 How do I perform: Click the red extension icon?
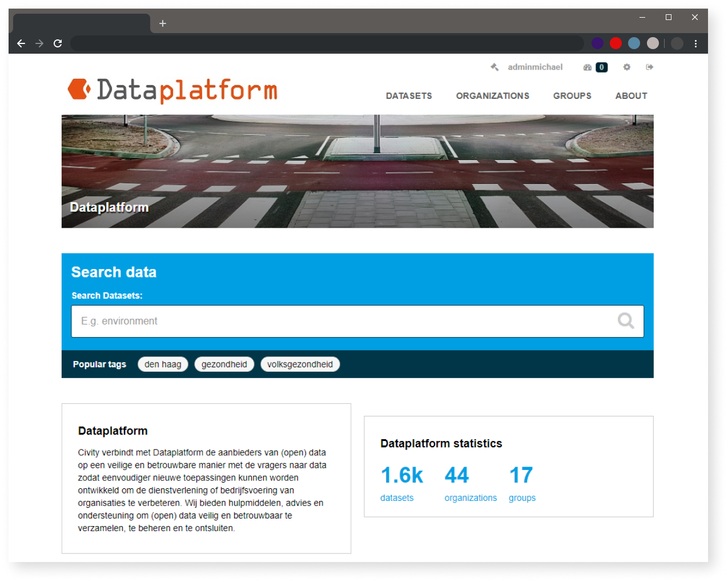tap(616, 43)
